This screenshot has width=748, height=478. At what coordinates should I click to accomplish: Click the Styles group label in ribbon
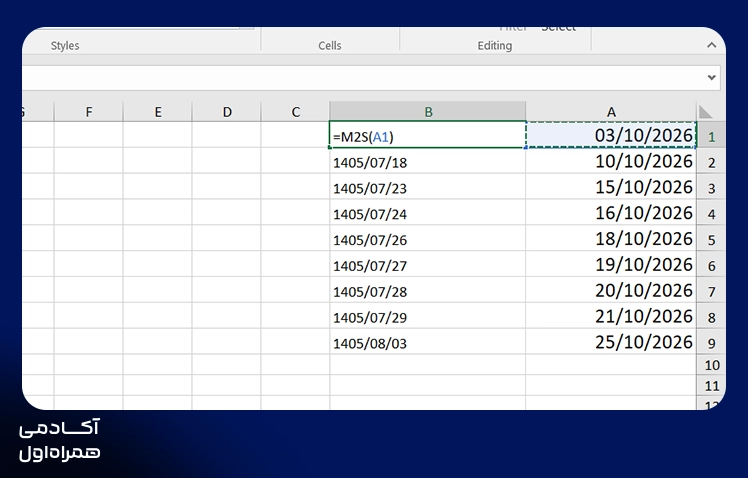(65, 46)
